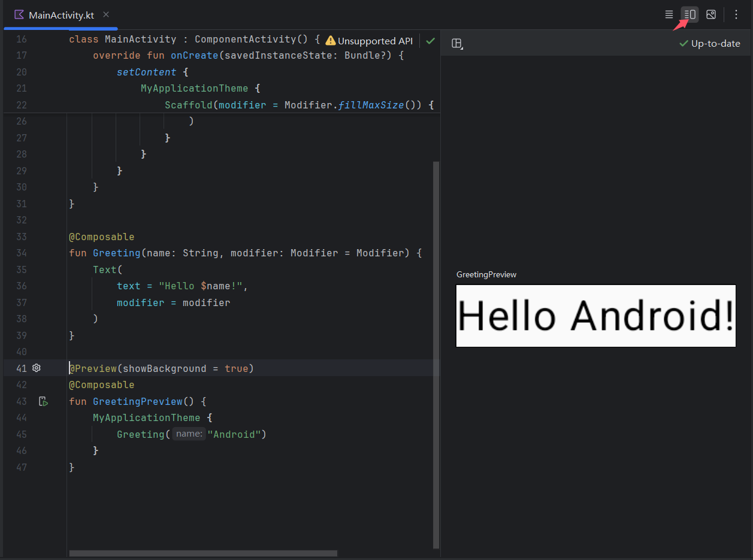Click the Up-to-date preview status
This screenshot has width=753, height=560.
pyautogui.click(x=710, y=43)
